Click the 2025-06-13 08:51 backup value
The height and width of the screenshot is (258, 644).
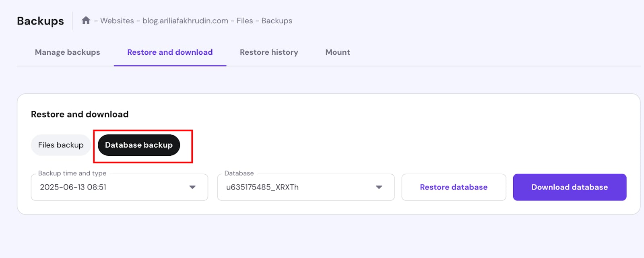tap(73, 187)
